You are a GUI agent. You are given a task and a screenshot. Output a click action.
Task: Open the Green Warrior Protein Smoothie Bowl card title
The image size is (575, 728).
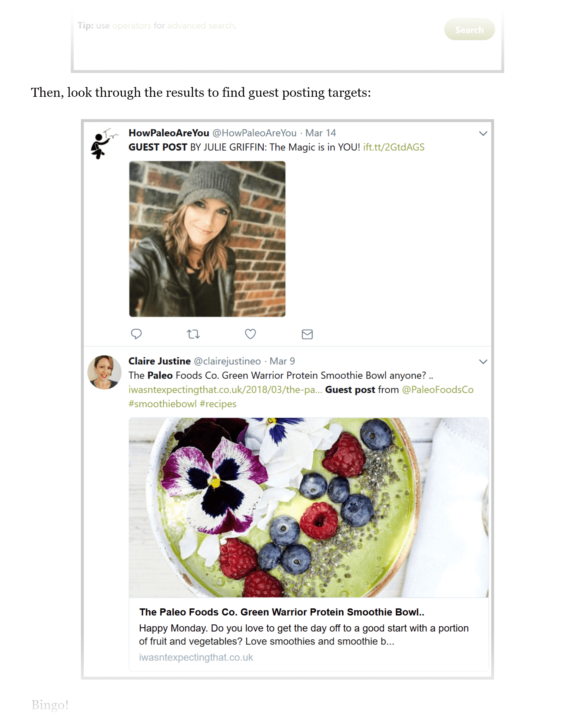(281, 612)
